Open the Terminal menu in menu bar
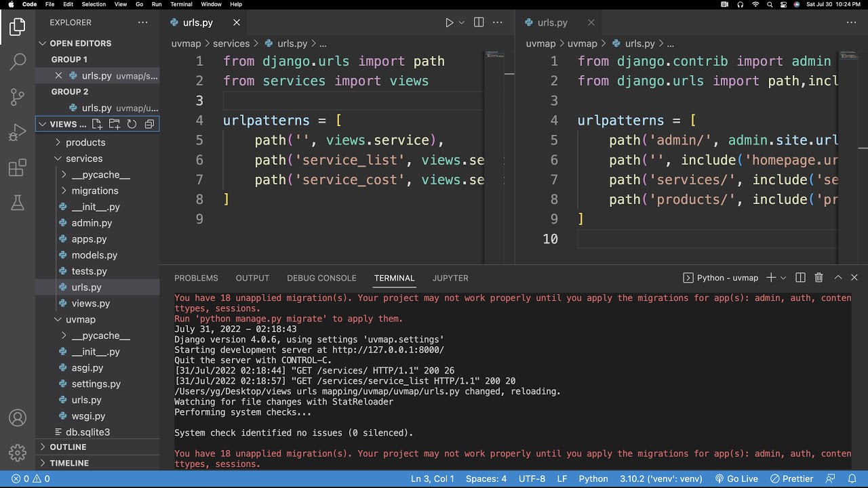The width and height of the screenshot is (868, 488). pyautogui.click(x=181, y=4)
